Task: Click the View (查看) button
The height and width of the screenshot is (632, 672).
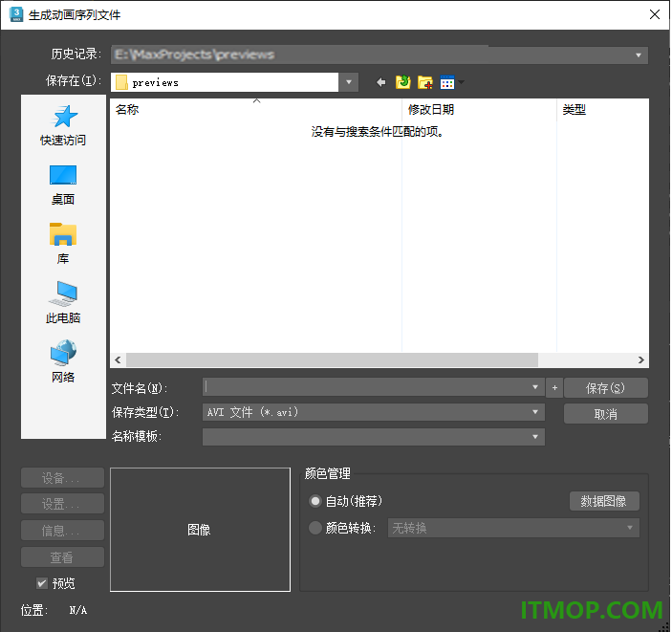Action: pyautogui.click(x=62, y=557)
